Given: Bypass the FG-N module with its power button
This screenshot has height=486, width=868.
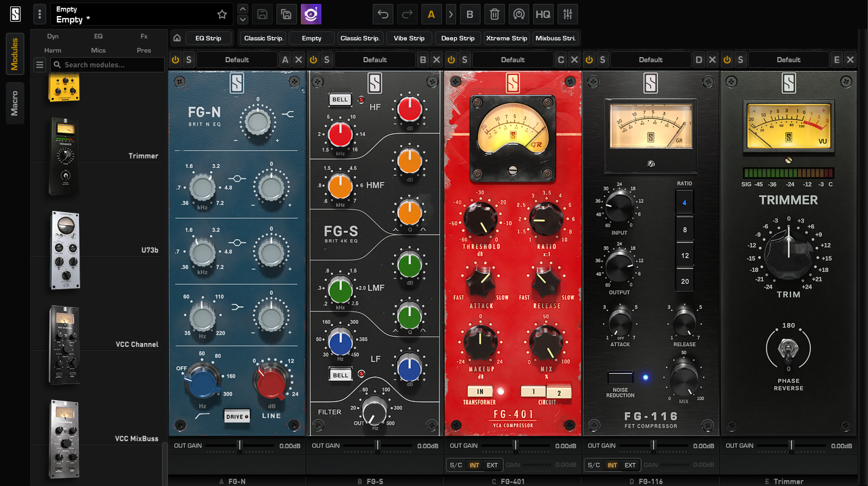Looking at the screenshot, I should click(x=176, y=60).
